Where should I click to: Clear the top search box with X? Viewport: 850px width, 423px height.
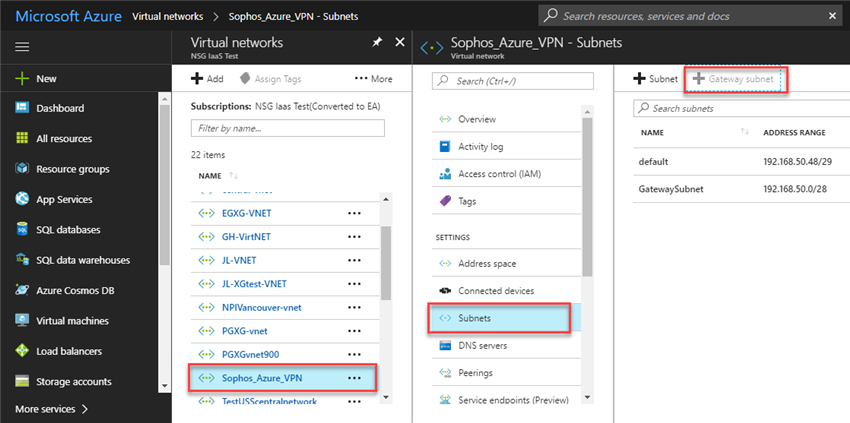point(832,16)
